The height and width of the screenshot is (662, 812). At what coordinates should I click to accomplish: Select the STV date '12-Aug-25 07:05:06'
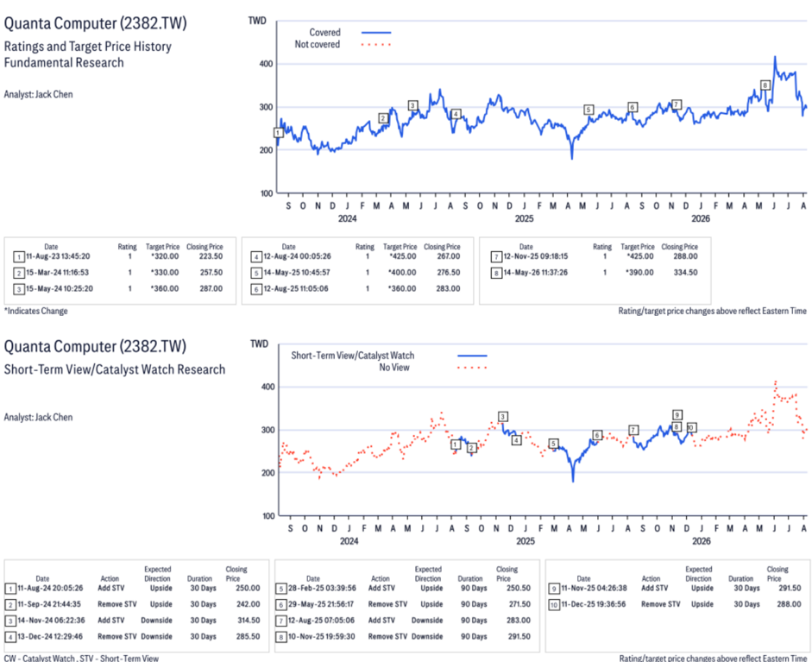(322, 621)
